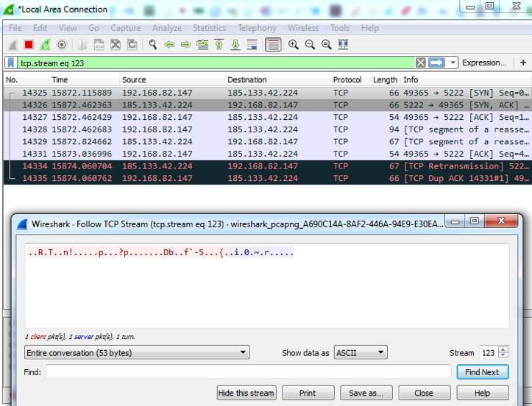Image resolution: width=532 pixels, height=406 pixels.
Task: Restart the current capture with green fin icon
Action: (45, 44)
